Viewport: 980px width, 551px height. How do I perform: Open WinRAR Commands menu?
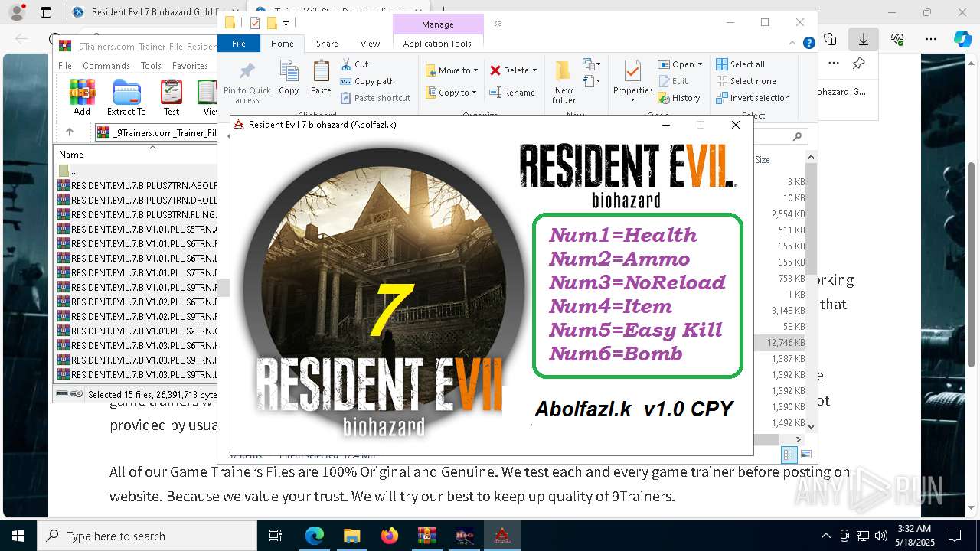[106, 66]
